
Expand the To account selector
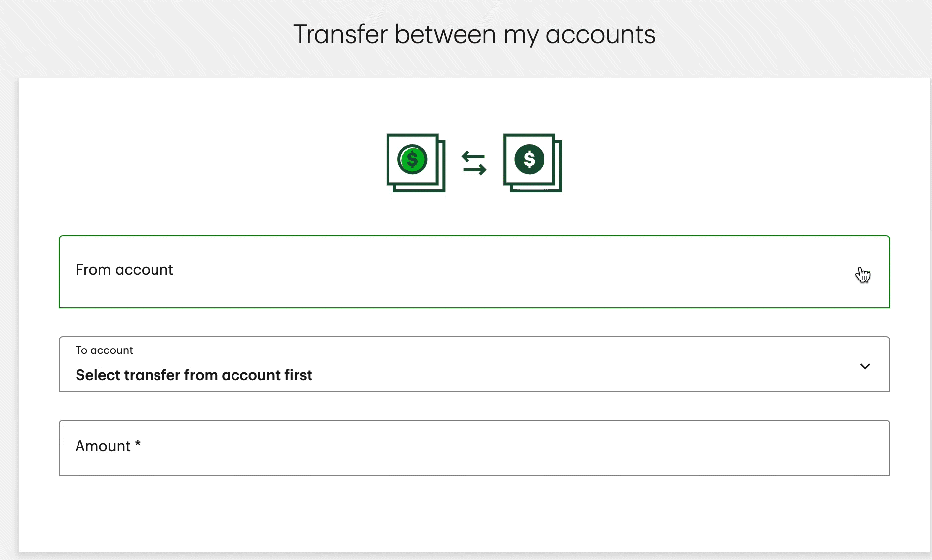(x=474, y=364)
